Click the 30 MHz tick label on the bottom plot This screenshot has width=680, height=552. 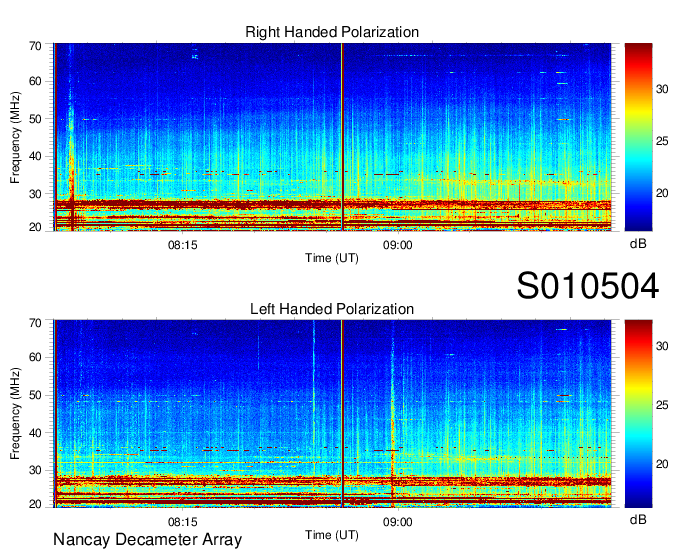point(35,470)
